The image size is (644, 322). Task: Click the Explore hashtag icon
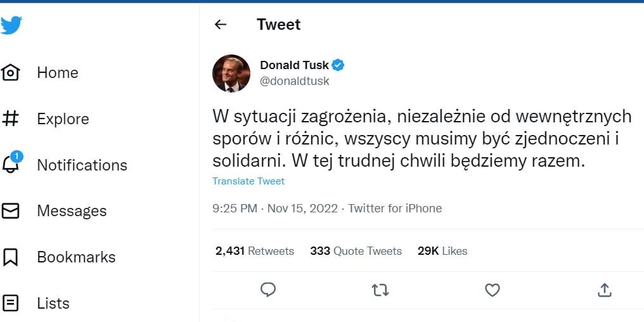tap(11, 119)
